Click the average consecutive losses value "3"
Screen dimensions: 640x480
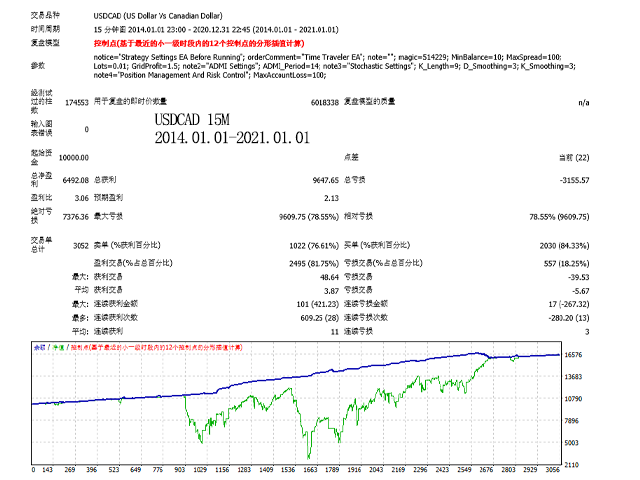(587, 332)
